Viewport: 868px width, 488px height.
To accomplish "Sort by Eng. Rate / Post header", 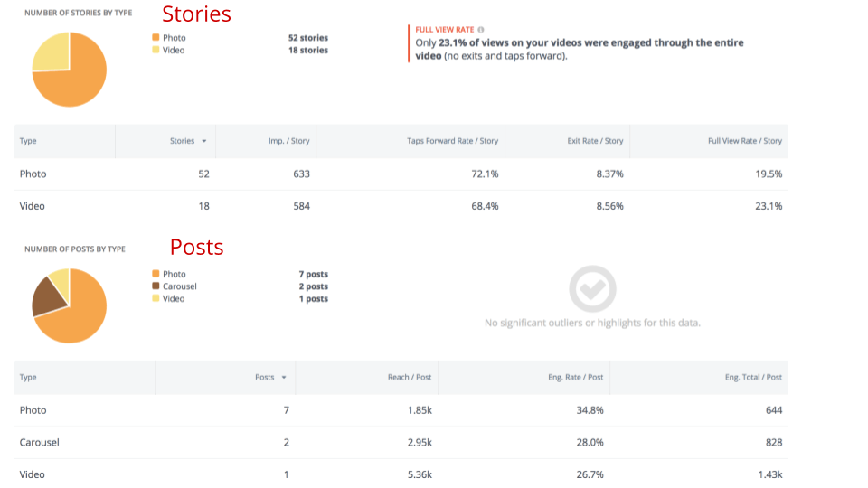I will pos(576,378).
